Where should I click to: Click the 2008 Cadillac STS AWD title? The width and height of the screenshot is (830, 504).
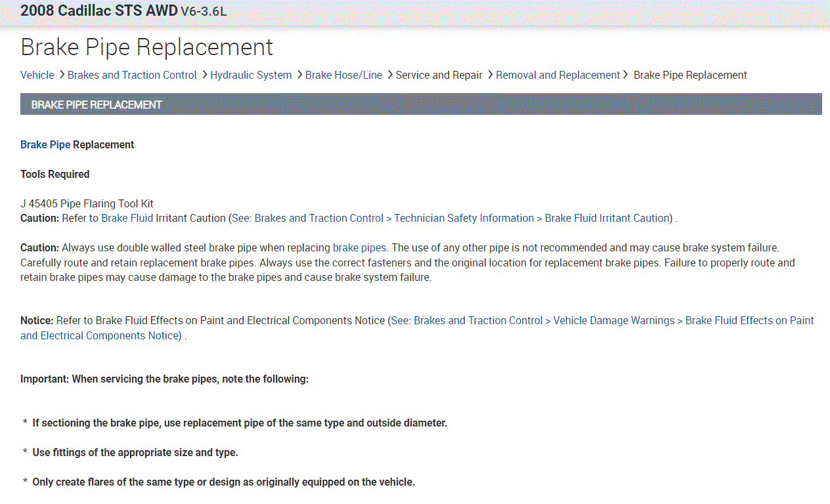coord(99,10)
